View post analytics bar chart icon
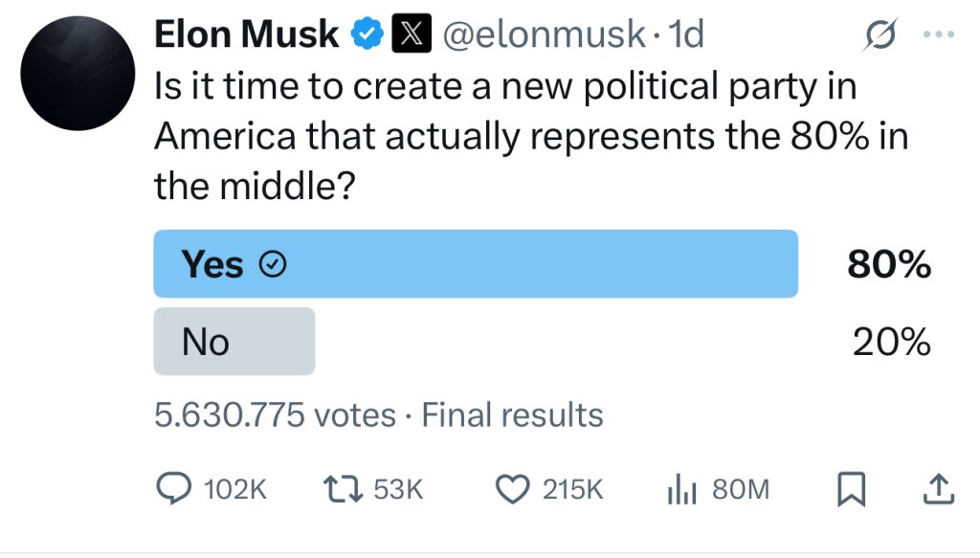The image size is (980, 558). pyautogui.click(x=681, y=489)
